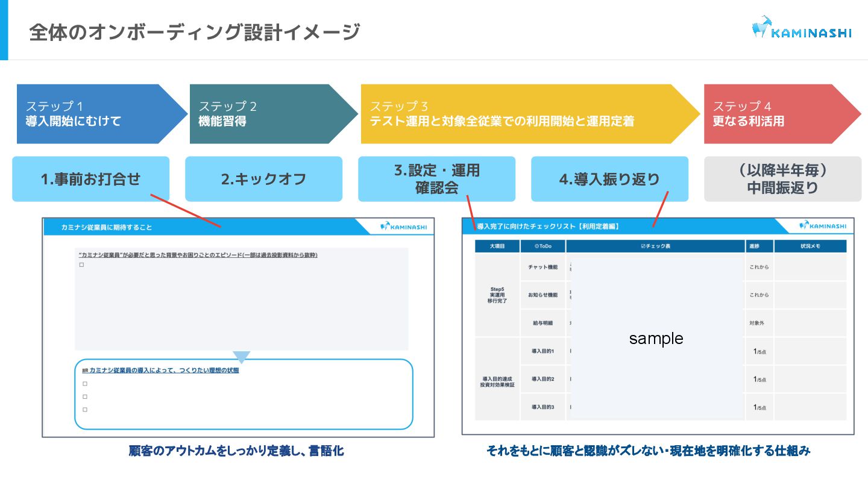This screenshot has height=488, width=868.
Task: Click the 状況メモ column header
Action: 810,246
